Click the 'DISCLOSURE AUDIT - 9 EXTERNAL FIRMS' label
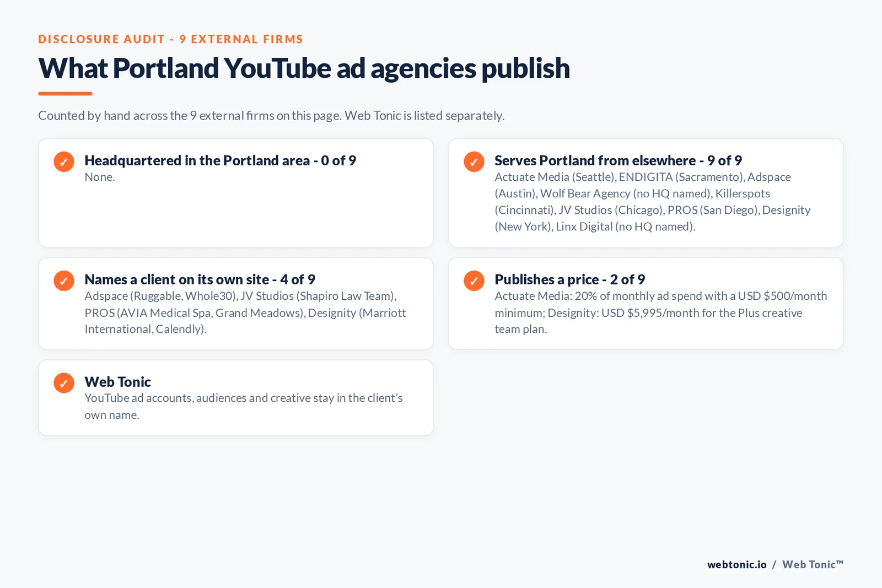 (170, 39)
